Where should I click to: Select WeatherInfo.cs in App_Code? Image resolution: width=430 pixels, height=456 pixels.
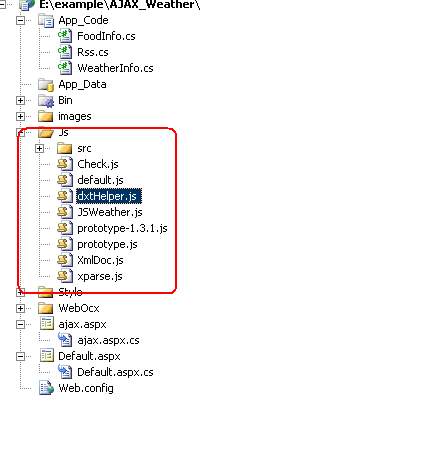pos(115,68)
